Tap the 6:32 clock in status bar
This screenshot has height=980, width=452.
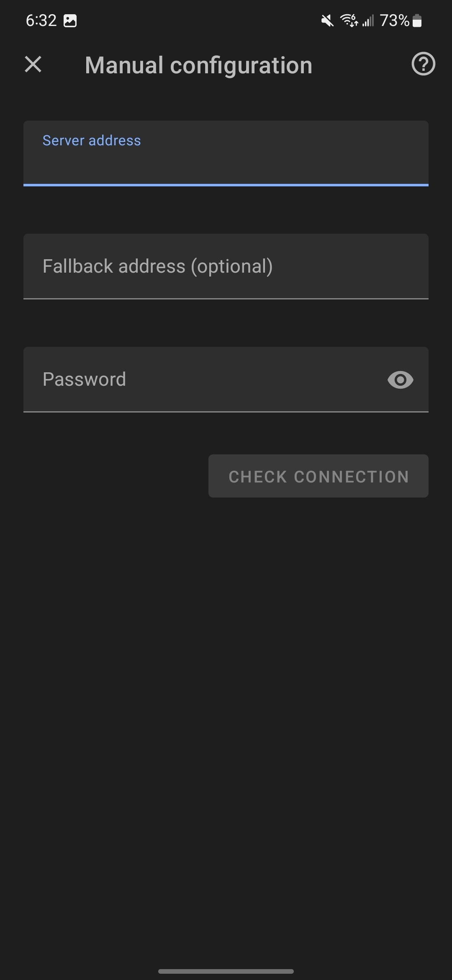tap(41, 21)
